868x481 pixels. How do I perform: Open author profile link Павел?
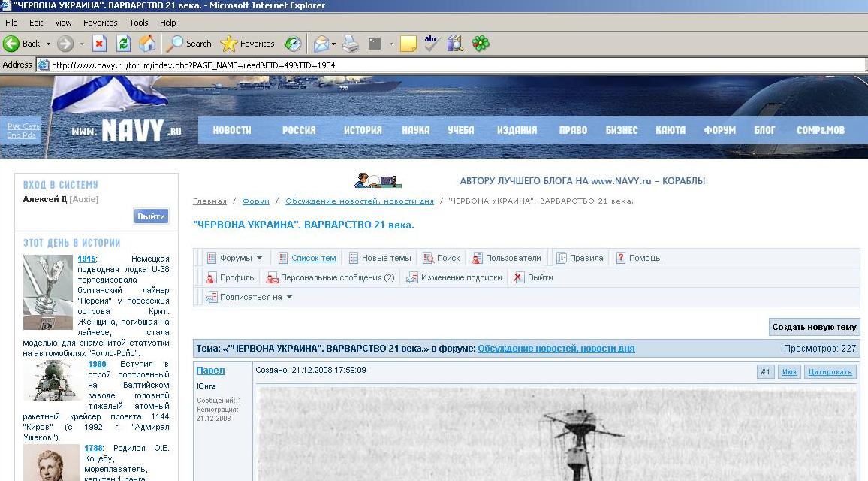[x=210, y=371]
